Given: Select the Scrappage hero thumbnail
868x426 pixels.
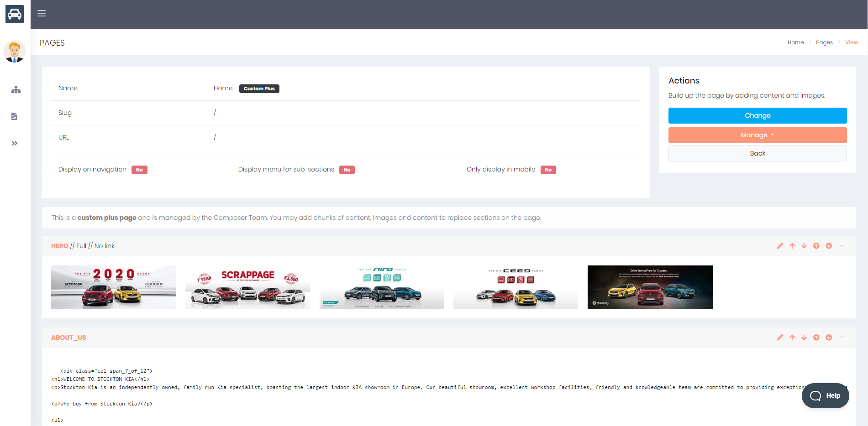Looking at the screenshot, I should pos(248,287).
